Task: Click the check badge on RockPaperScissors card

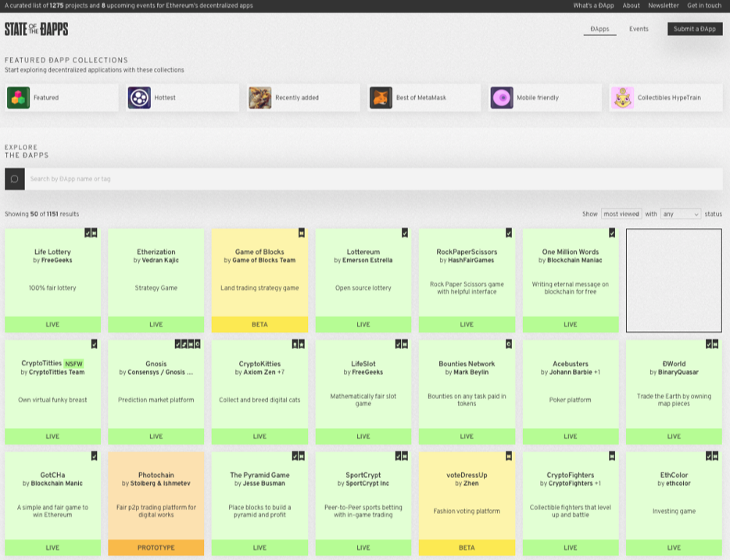Action: [509, 233]
